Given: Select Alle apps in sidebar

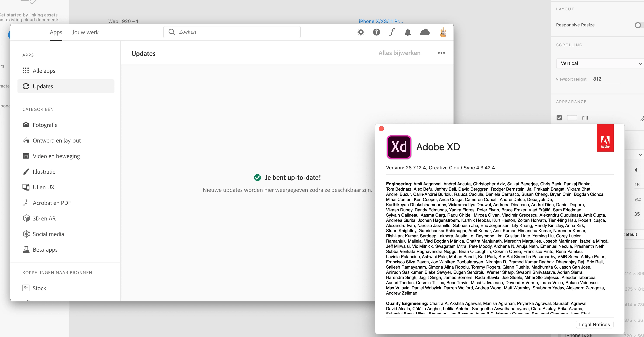Looking at the screenshot, I should pos(44,71).
